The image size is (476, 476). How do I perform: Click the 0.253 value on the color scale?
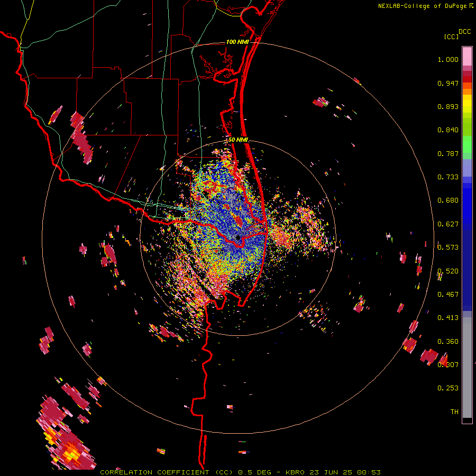[448, 388]
